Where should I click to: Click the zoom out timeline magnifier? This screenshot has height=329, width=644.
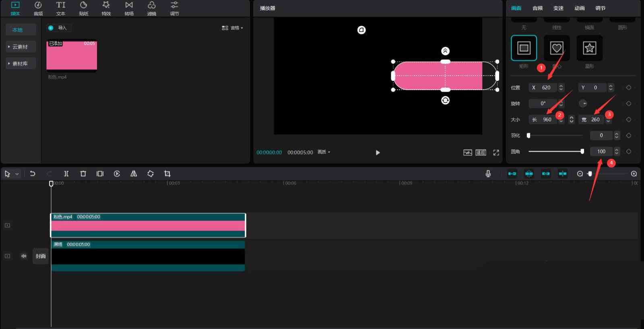tap(580, 174)
